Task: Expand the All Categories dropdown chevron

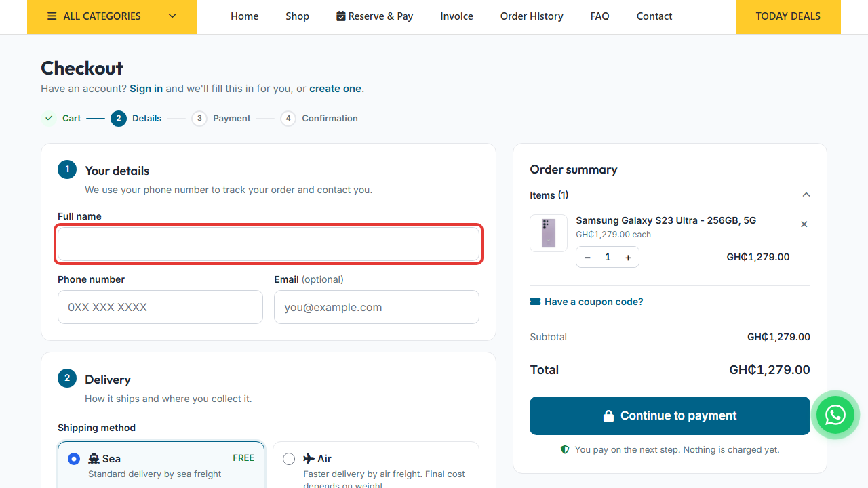Action: click(172, 16)
